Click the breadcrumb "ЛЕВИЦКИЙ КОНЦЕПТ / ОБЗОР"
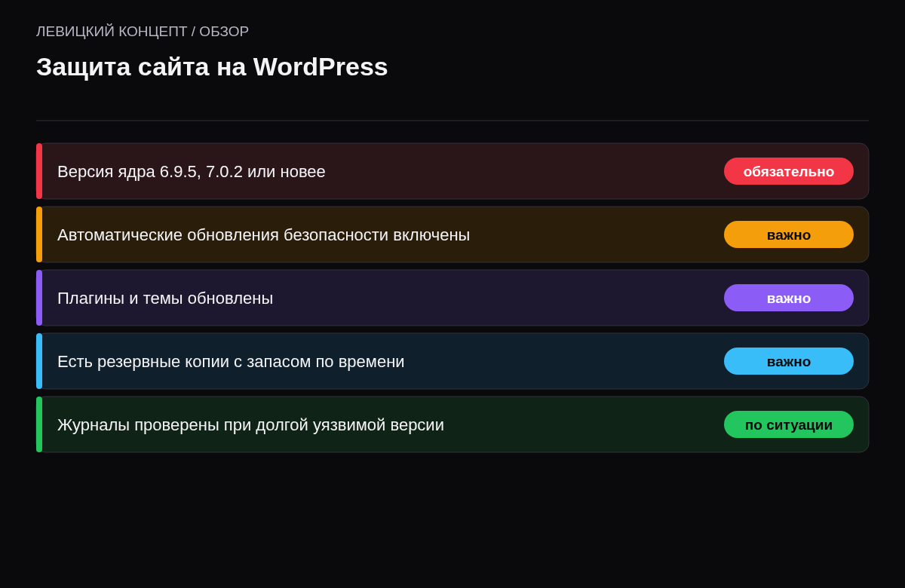The image size is (905, 588). click(x=143, y=32)
